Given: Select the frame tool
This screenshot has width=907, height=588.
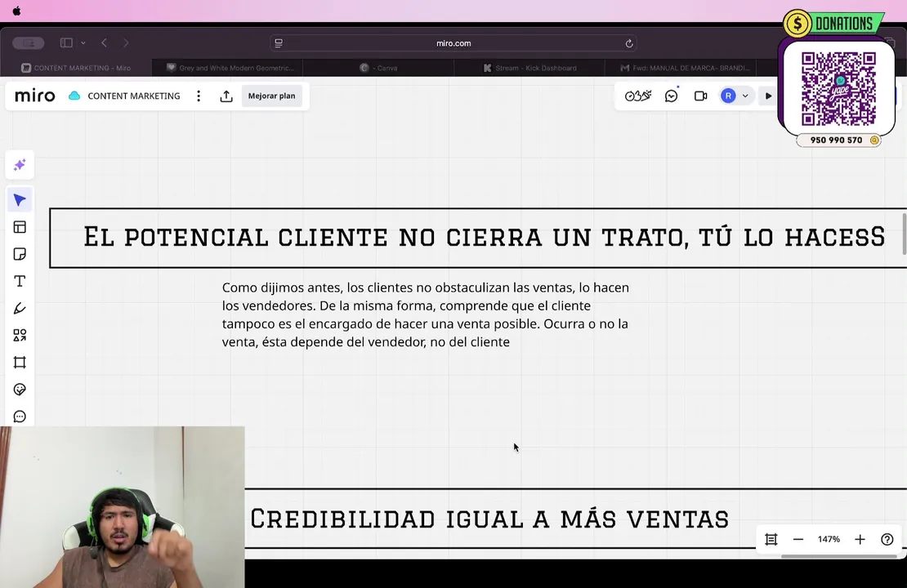Looking at the screenshot, I should 20,363.
